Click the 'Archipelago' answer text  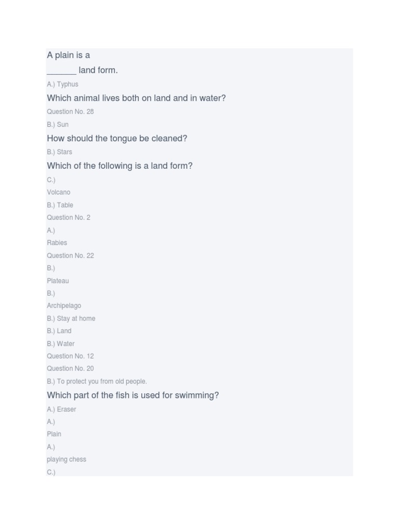coord(64,306)
